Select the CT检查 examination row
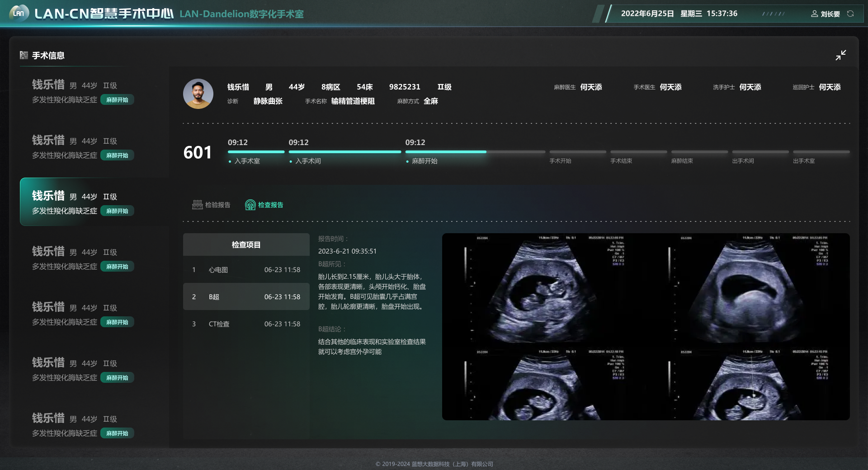868x470 pixels. 246,324
